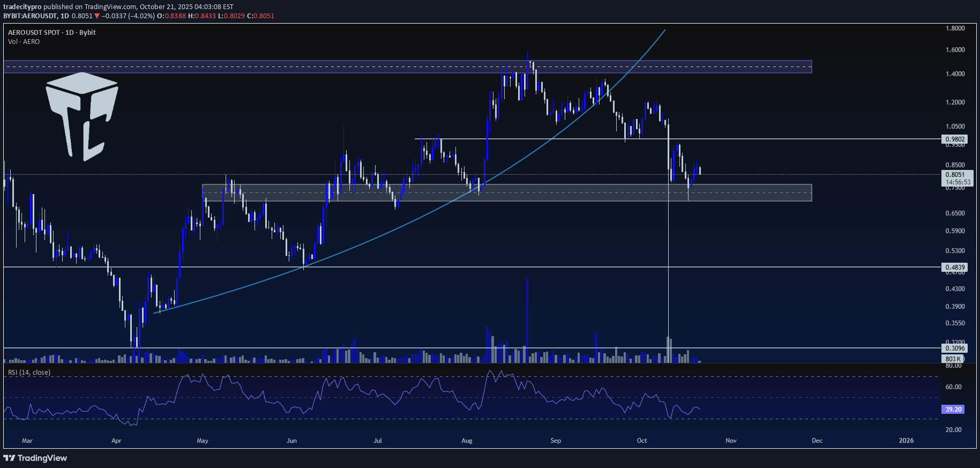Click the red down-triangle next to 0.8051
The width and height of the screenshot is (980, 468).
[97, 16]
